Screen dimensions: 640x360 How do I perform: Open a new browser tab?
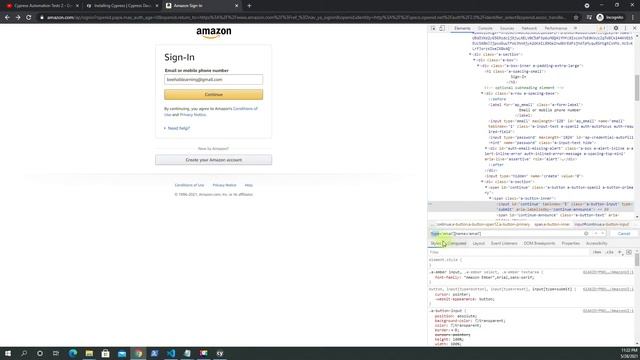tap(249, 6)
